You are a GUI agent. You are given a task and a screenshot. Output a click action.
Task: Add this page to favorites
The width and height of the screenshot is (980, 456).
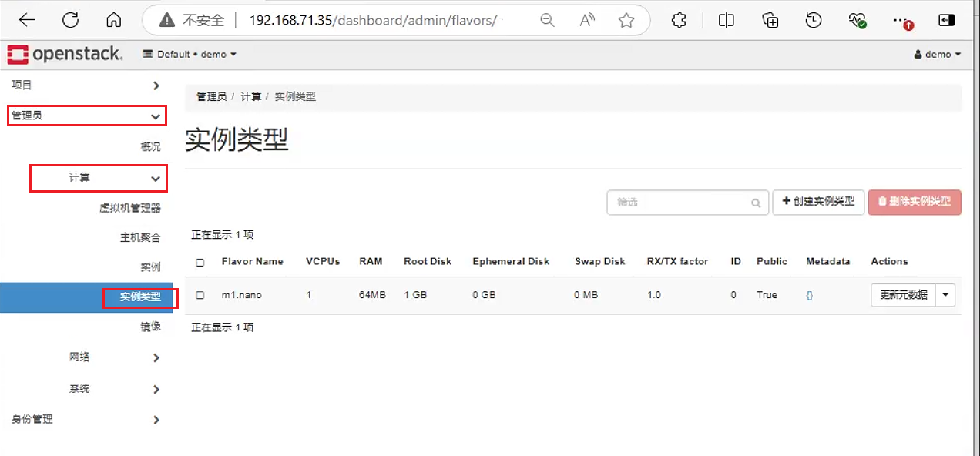626,21
